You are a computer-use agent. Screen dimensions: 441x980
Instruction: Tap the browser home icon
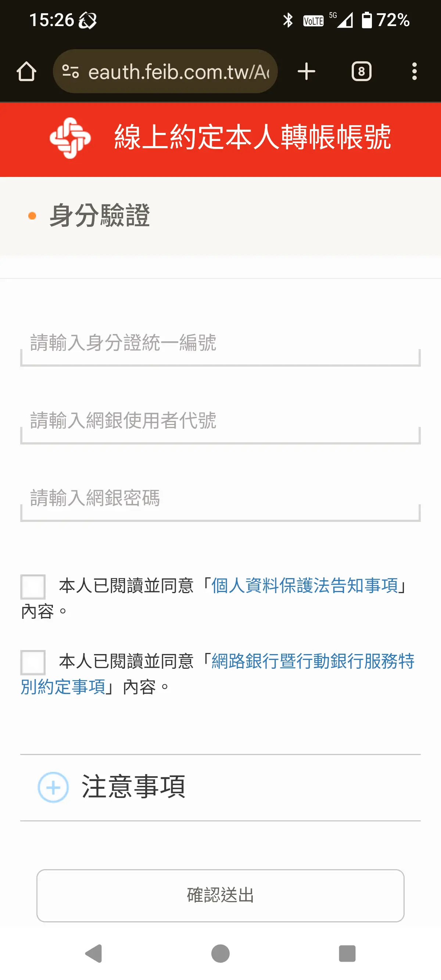point(26,72)
